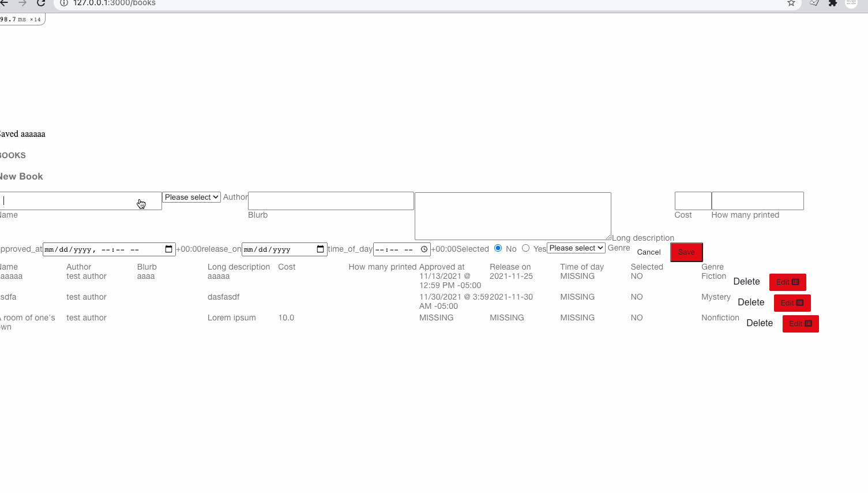
Task: Click the clock icon in time_of_day field
Action: point(424,249)
